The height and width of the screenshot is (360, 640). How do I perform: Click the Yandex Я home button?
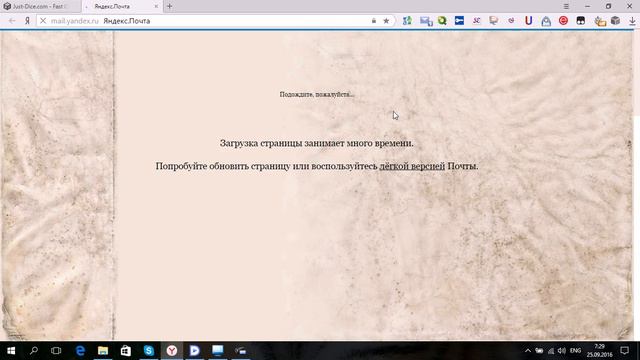click(x=27, y=21)
